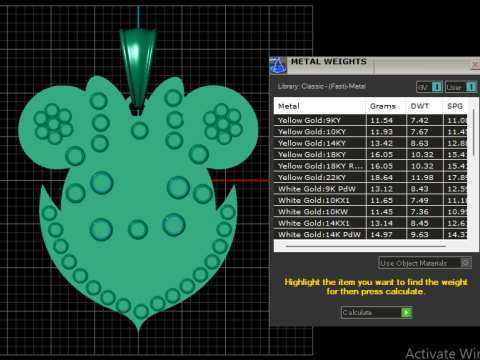Click the 13.14 grams value

(x=381, y=223)
